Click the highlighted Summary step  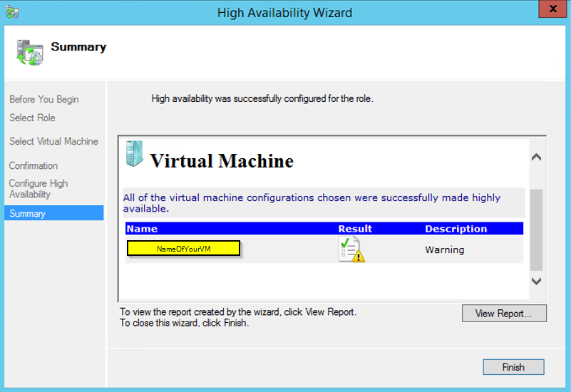click(x=28, y=213)
